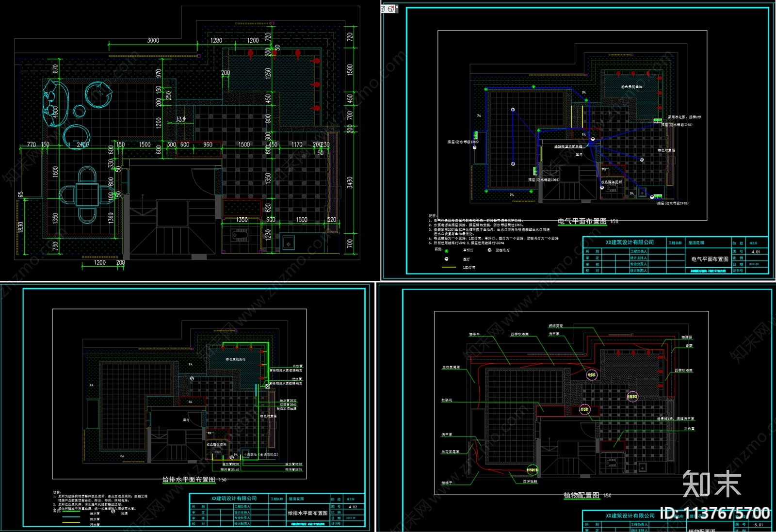Click XX建筑设计有限公司 in electrical sheet title block

[x=630, y=242]
